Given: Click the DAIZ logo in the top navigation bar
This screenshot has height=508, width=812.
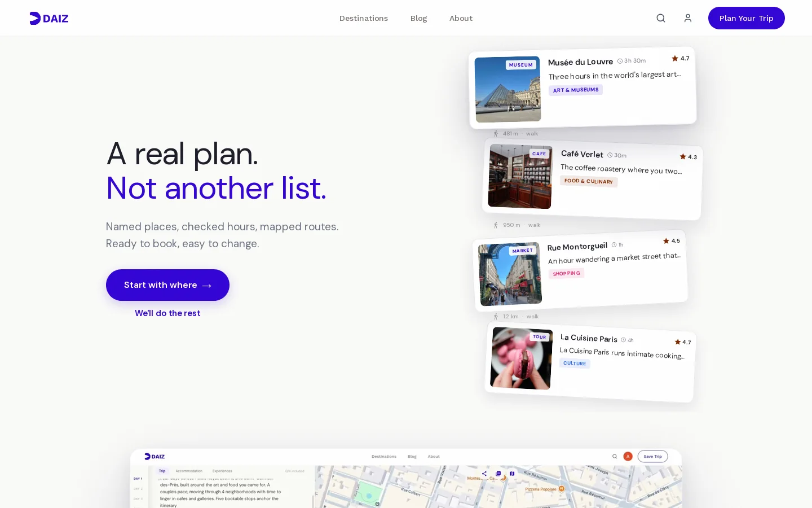Looking at the screenshot, I should coord(49,18).
